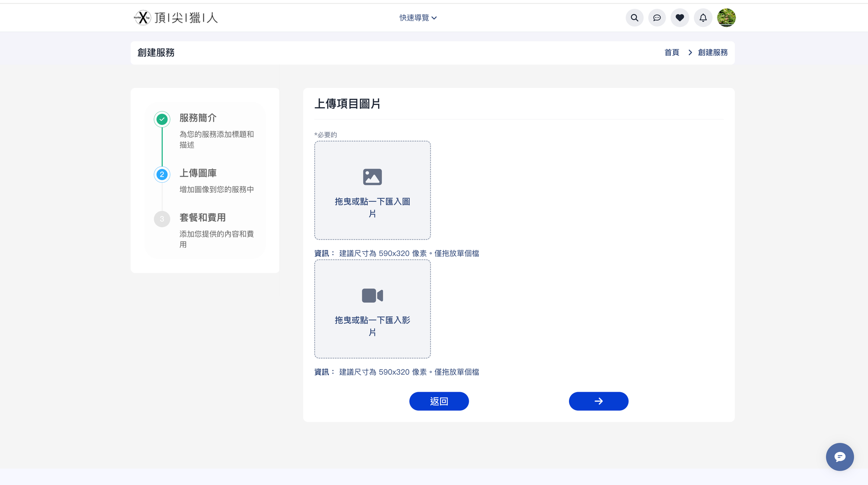The image size is (868, 485).
Task: Expand the 快速導覽 dropdown menu
Action: click(x=418, y=18)
